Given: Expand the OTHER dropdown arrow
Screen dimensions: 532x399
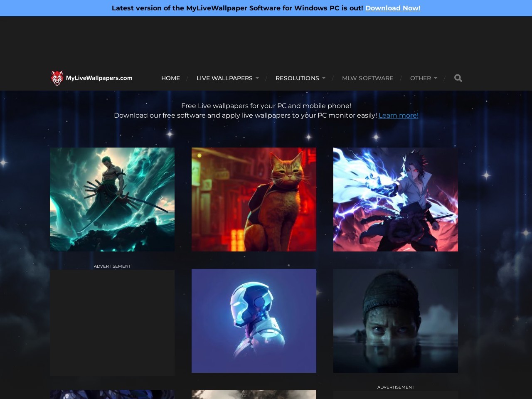Looking at the screenshot, I should coord(436,78).
